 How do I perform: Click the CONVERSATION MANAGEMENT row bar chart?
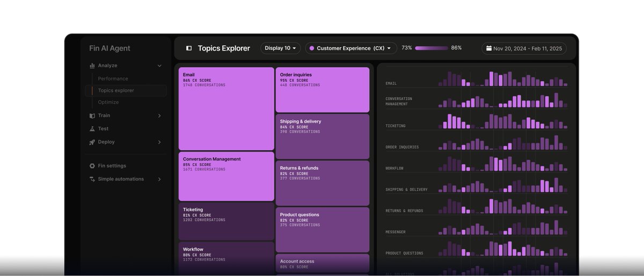[503, 100]
